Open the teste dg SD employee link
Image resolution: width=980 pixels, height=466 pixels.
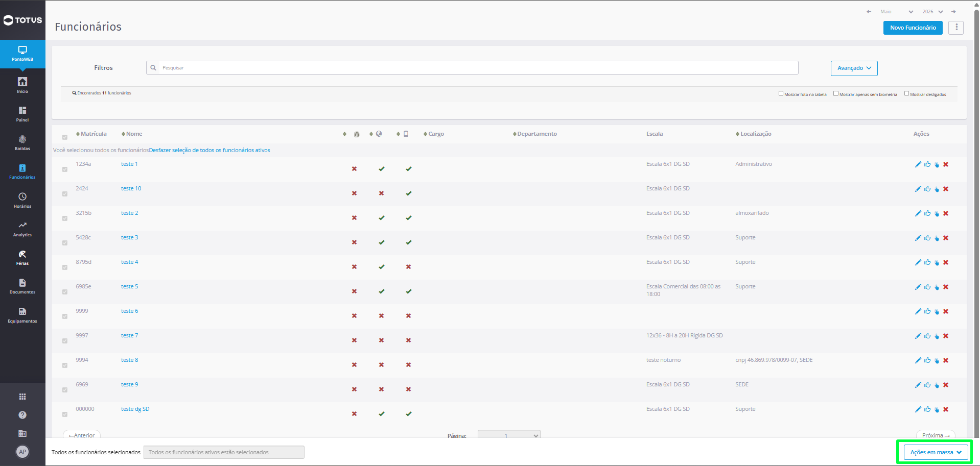(x=135, y=409)
